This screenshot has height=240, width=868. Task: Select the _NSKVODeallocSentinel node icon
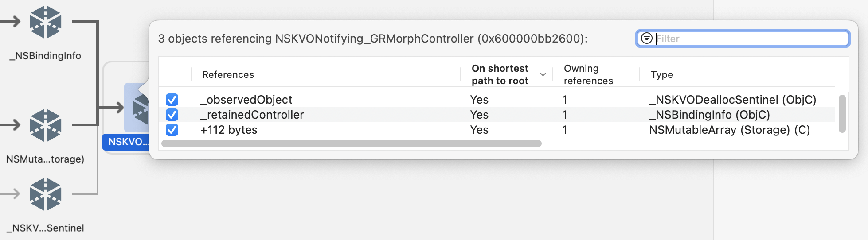point(45,194)
